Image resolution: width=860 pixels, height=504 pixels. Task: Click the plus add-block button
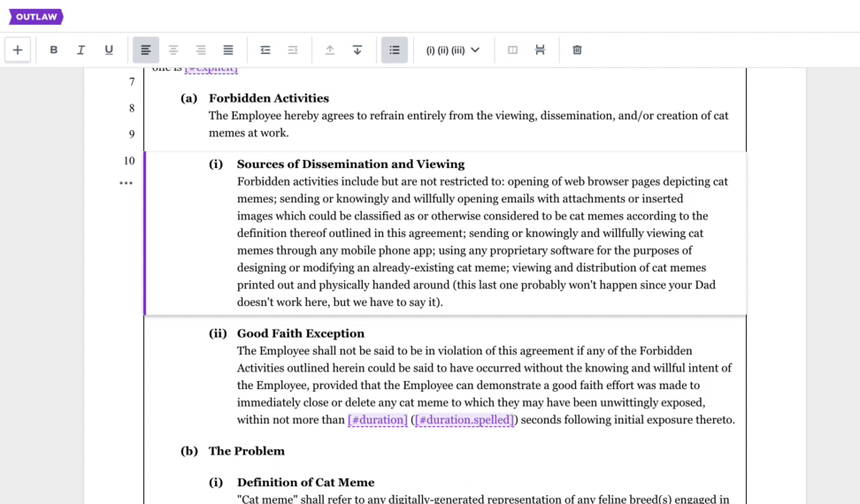pos(18,50)
